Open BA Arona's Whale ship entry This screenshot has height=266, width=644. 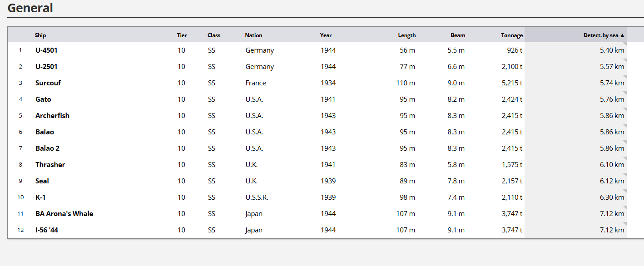pos(64,214)
